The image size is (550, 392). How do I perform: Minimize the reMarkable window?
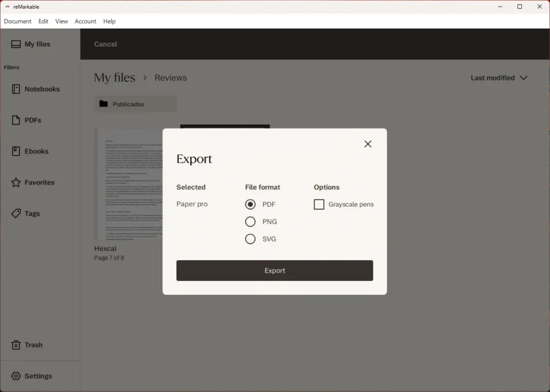(500, 7)
